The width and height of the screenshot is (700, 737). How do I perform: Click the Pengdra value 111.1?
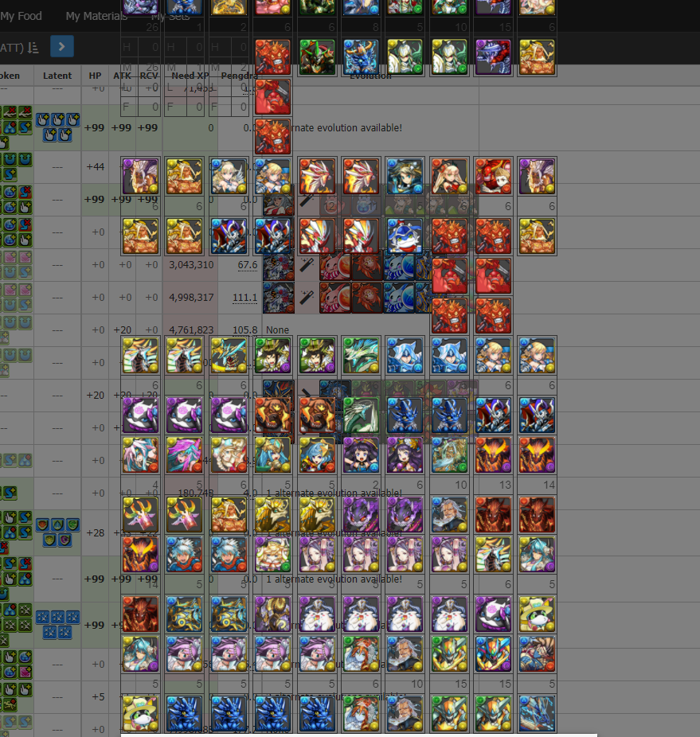(245, 297)
